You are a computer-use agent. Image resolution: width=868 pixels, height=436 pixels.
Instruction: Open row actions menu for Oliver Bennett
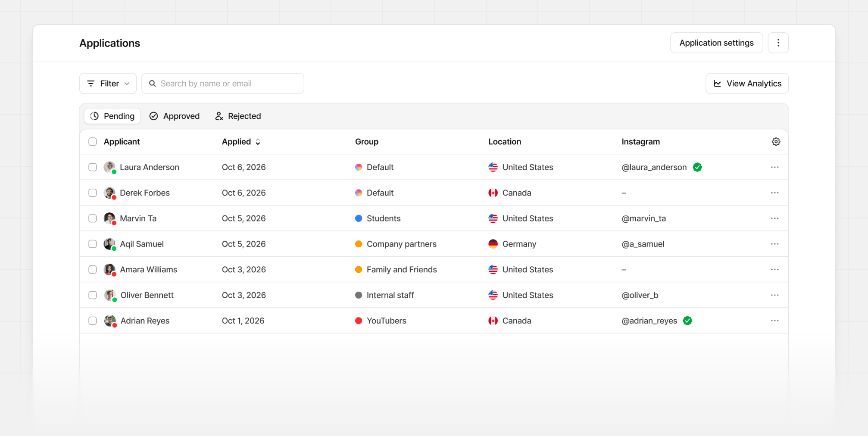pyautogui.click(x=774, y=295)
